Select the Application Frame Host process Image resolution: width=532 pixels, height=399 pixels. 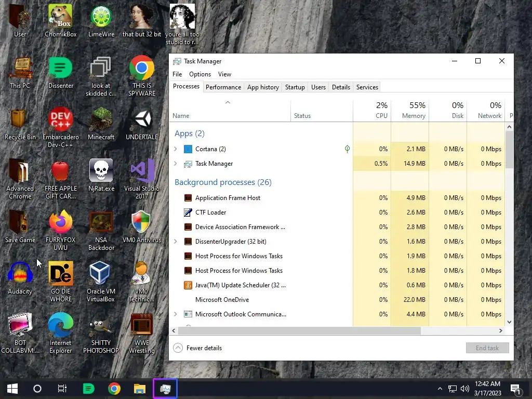[x=337, y=198]
